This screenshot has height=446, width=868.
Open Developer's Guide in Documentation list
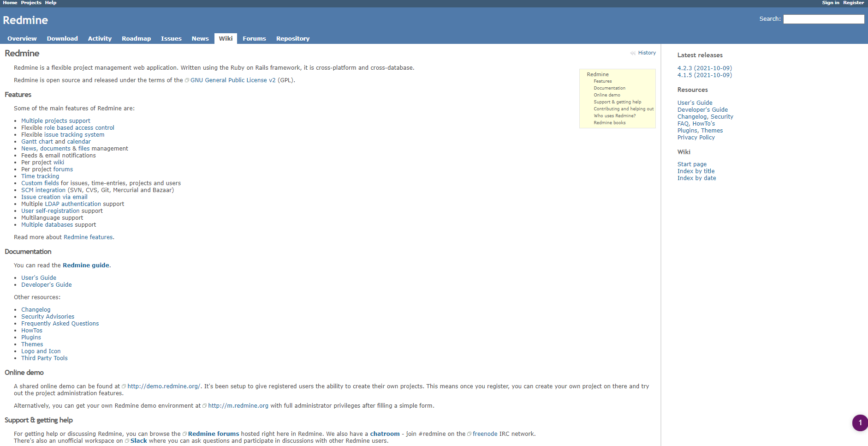coord(47,285)
